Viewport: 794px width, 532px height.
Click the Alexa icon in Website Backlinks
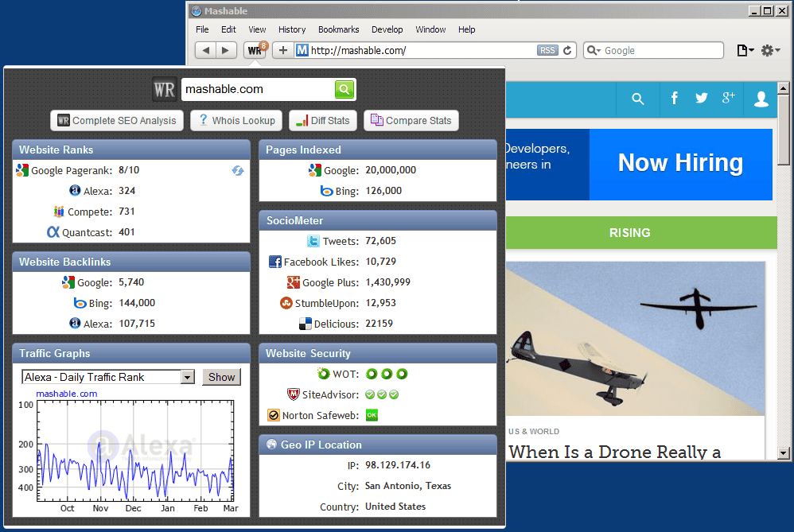pos(75,323)
